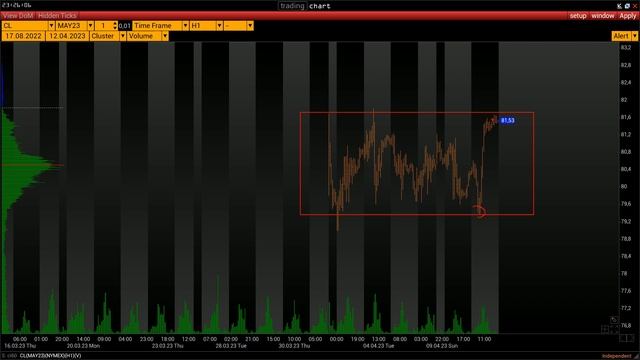Click the 20.03.23 Mon date label
The height and width of the screenshot is (360, 640).
83,346
